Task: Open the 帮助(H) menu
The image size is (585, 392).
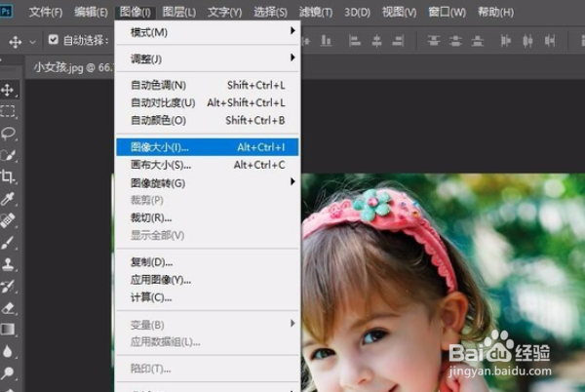Action: (x=495, y=12)
